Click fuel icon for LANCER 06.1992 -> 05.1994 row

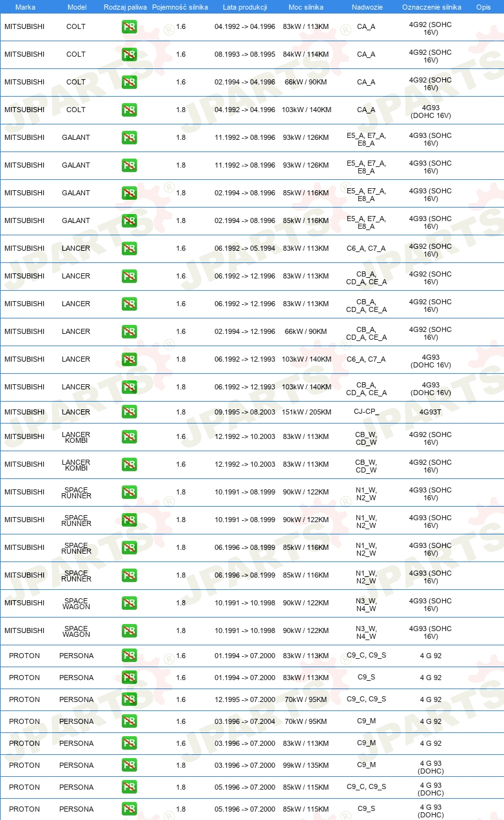(x=129, y=249)
